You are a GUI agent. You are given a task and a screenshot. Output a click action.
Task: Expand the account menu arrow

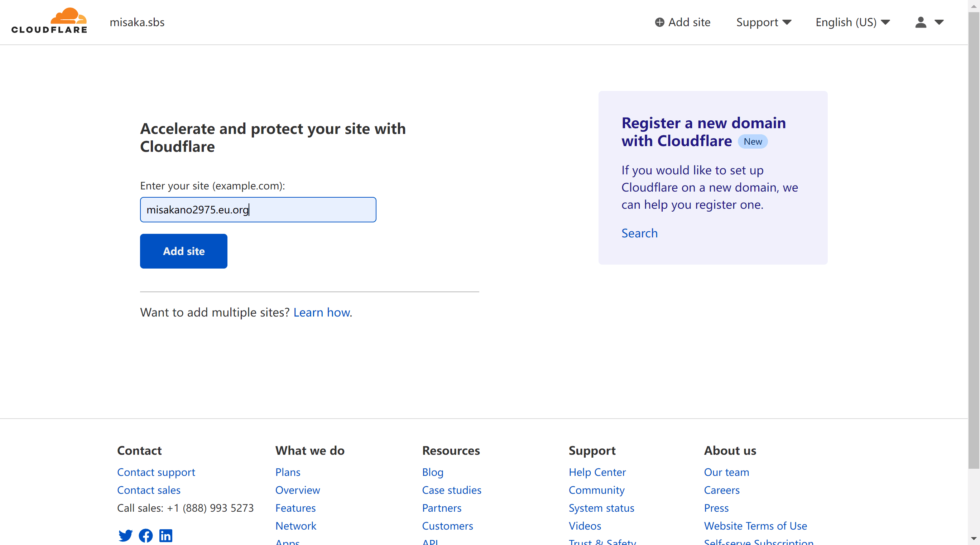[x=939, y=22]
